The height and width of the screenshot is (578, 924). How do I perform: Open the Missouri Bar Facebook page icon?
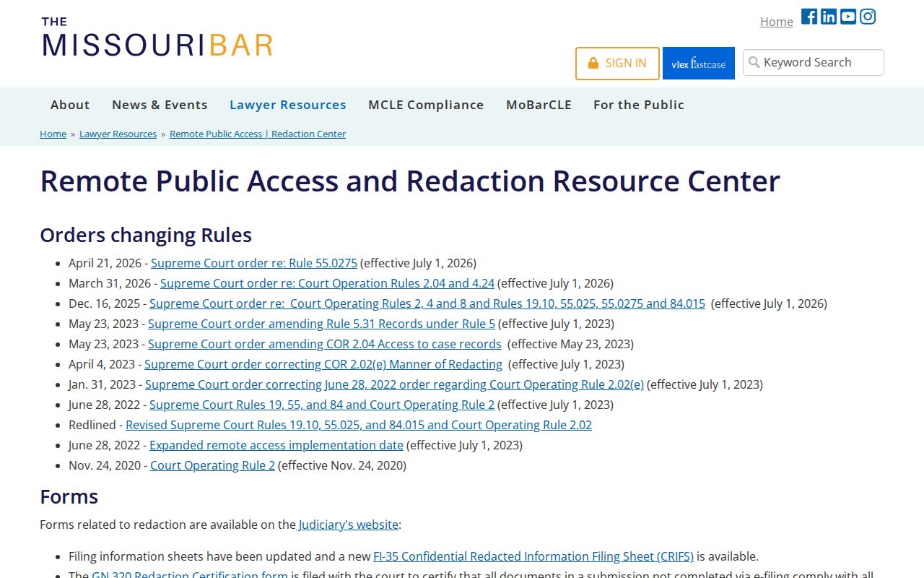(809, 17)
